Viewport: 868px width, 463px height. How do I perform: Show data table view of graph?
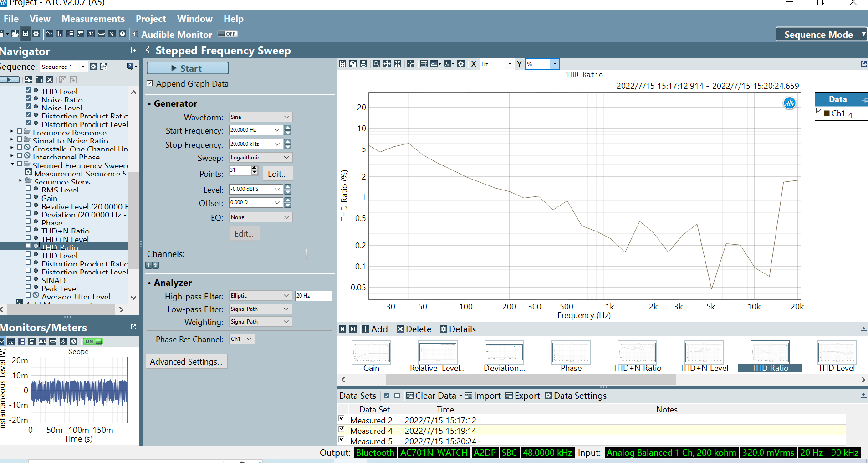point(424,64)
